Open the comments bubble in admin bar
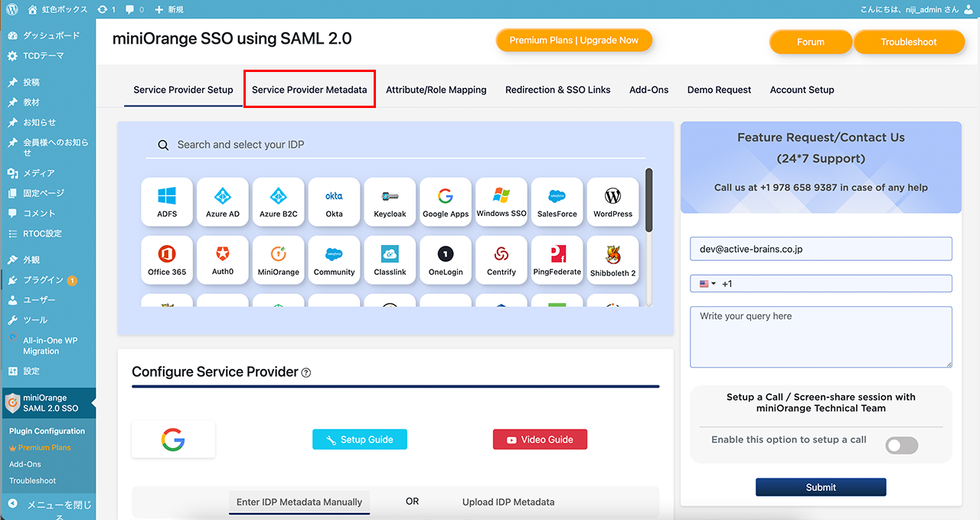 tap(134, 9)
